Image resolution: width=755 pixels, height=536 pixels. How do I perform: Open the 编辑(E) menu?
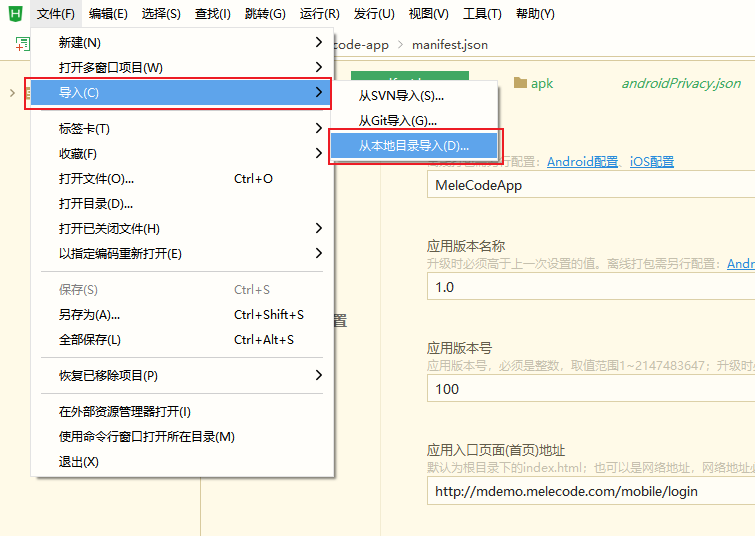pos(108,14)
